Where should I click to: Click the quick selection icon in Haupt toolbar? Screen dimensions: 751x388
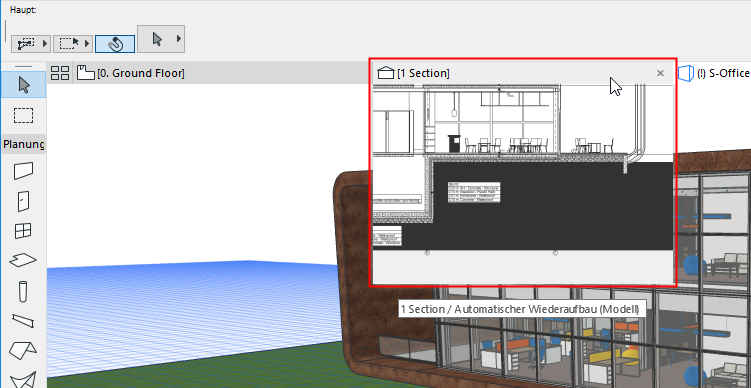click(x=26, y=44)
